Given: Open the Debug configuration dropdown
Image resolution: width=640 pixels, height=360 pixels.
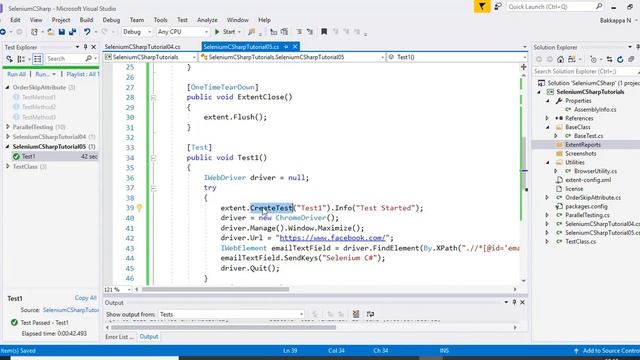Looking at the screenshot, I should click(137, 32).
